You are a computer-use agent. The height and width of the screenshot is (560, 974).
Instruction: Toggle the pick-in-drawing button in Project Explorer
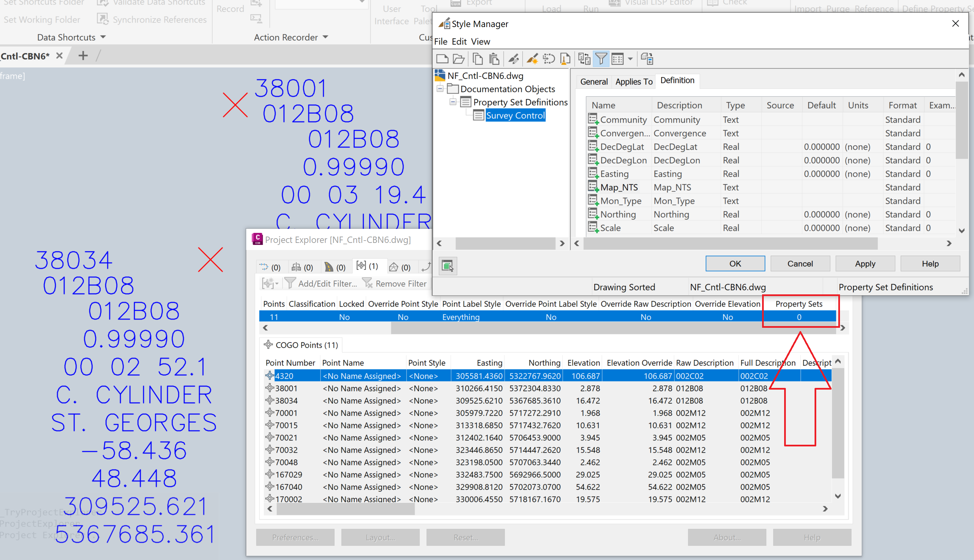(448, 266)
